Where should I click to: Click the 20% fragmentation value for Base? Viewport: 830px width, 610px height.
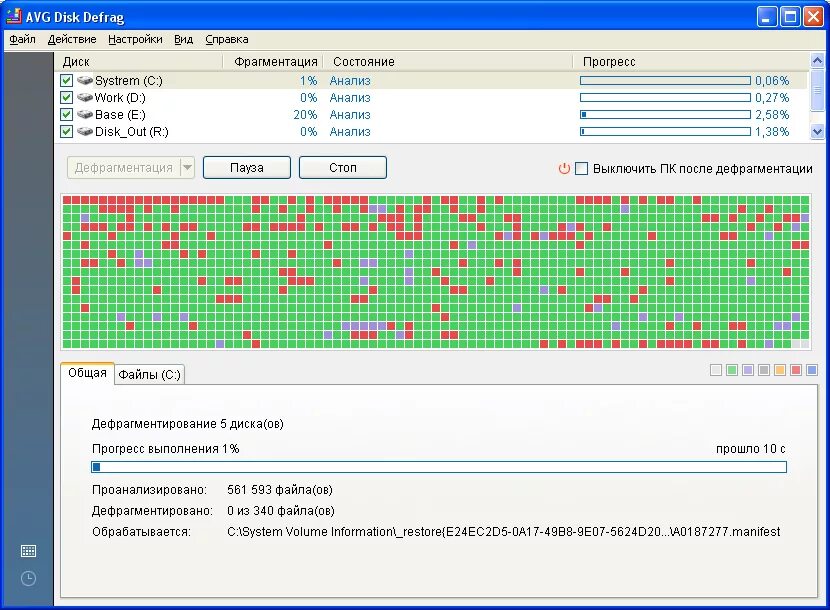tap(305, 114)
